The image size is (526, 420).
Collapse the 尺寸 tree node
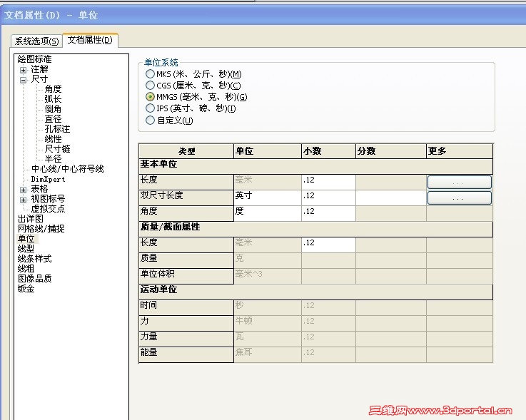click(x=23, y=80)
